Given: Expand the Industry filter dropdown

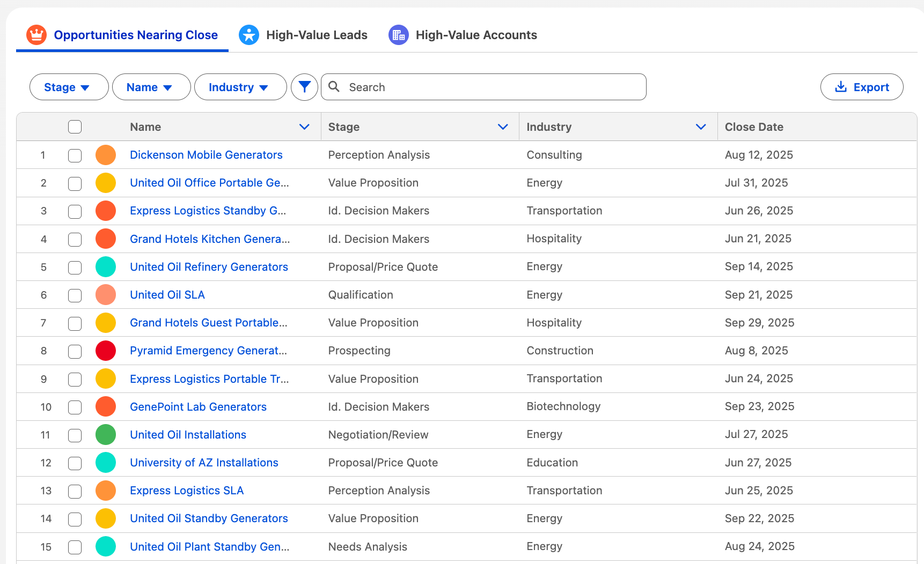Looking at the screenshot, I should click(x=240, y=87).
